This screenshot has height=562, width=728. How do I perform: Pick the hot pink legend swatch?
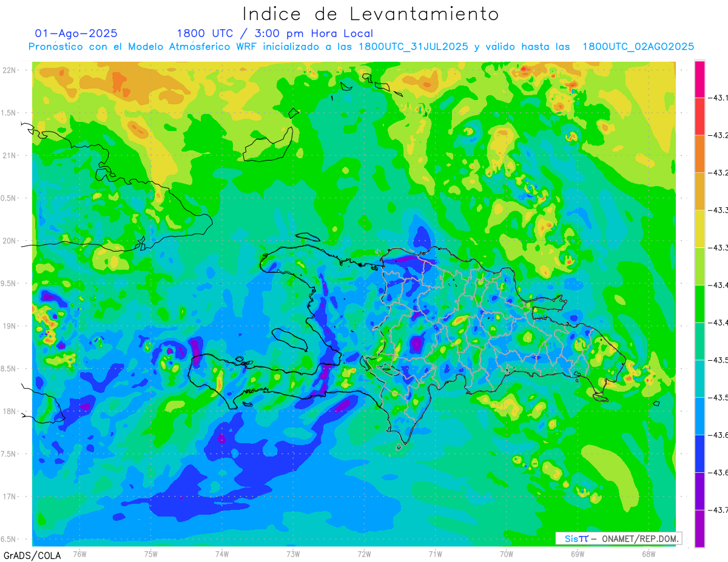pos(699,79)
